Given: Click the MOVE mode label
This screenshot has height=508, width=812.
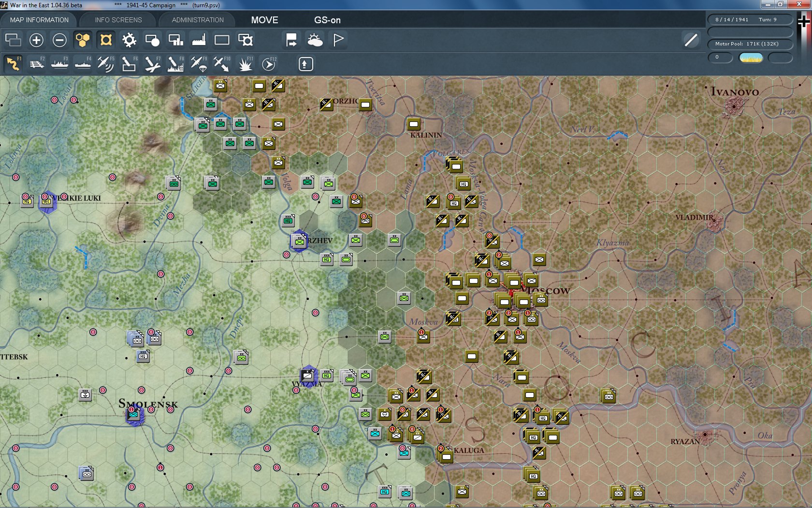Looking at the screenshot, I should point(264,20).
